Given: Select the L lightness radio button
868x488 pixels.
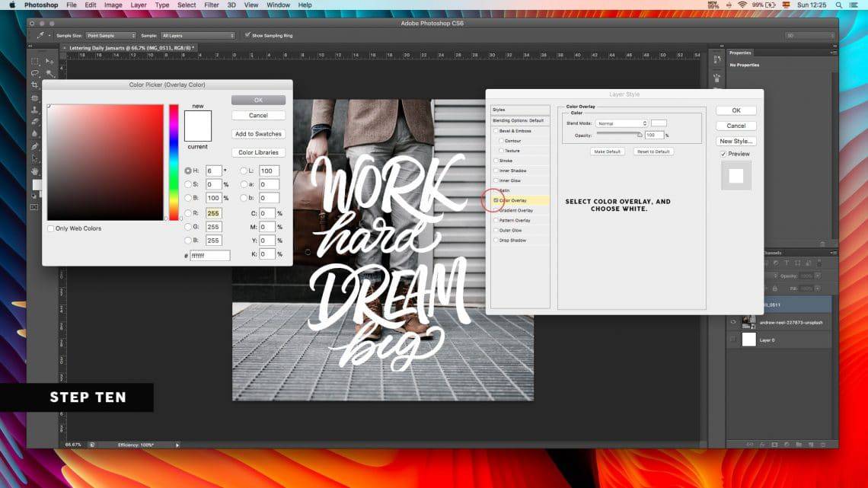Looking at the screenshot, I should pyautogui.click(x=244, y=171).
